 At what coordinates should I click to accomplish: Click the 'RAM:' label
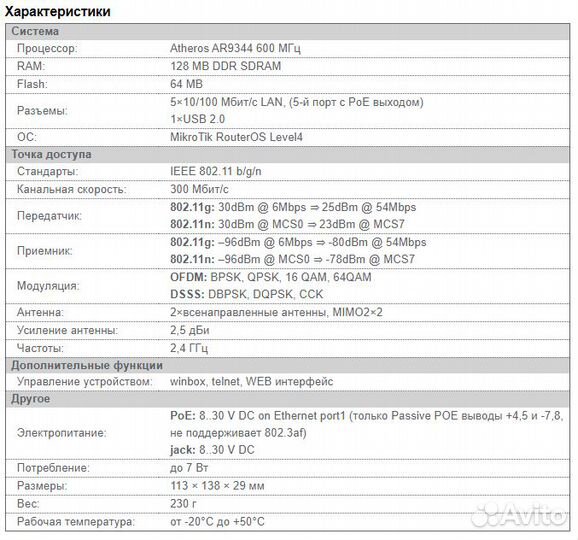pos(31,66)
